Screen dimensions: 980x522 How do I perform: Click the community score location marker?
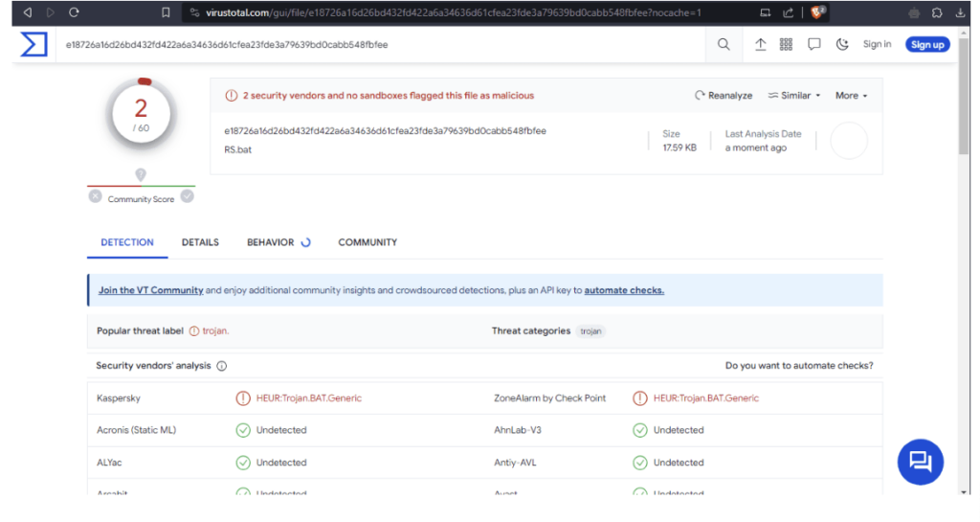[141, 174]
